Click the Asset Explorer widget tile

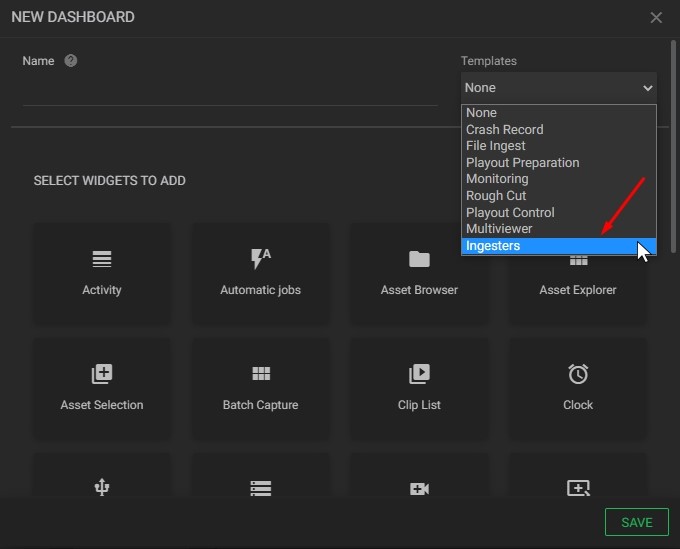coord(578,290)
